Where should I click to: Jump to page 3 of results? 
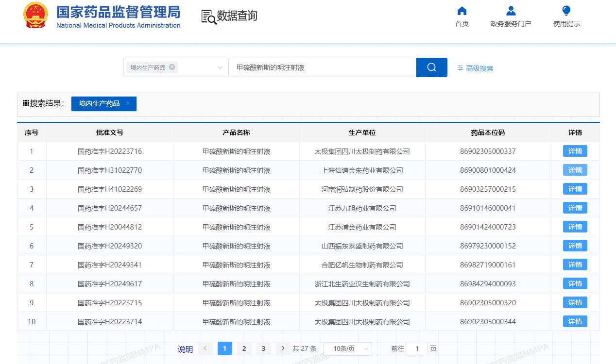pyautogui.click(x=263, y=348)
